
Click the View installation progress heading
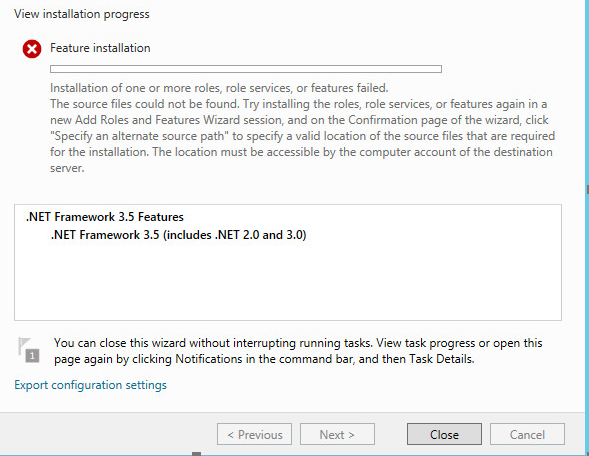[x=82, y=14]
